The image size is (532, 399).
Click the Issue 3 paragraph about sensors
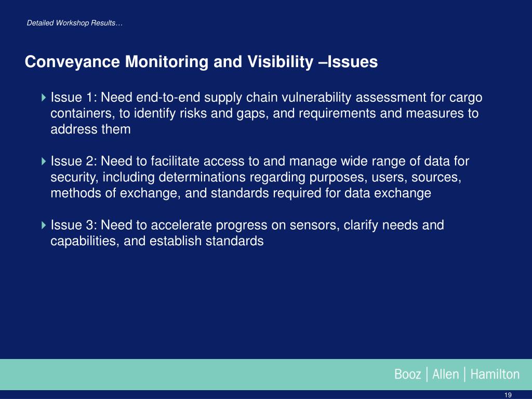tap(247, 233)
